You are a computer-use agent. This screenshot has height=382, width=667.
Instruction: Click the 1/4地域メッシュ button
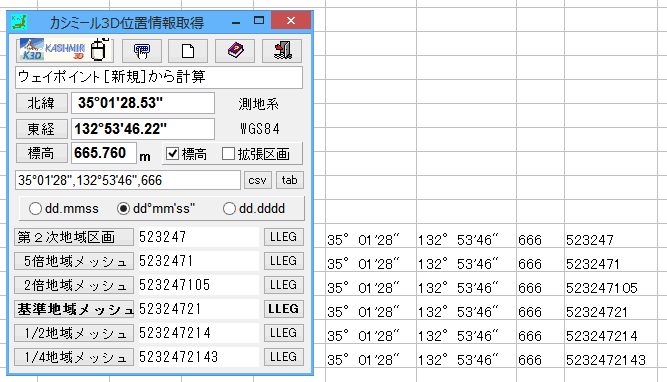(x=74, y=357)
